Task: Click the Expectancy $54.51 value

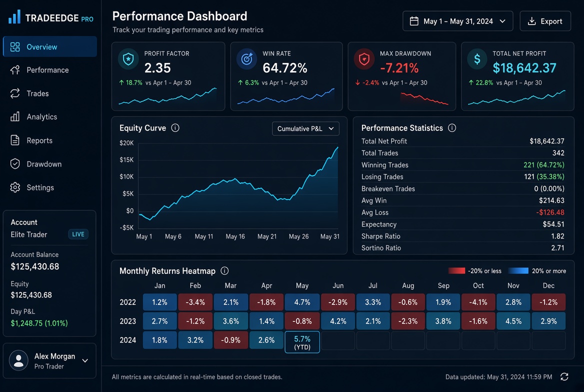Action: [x=553, y=224]
